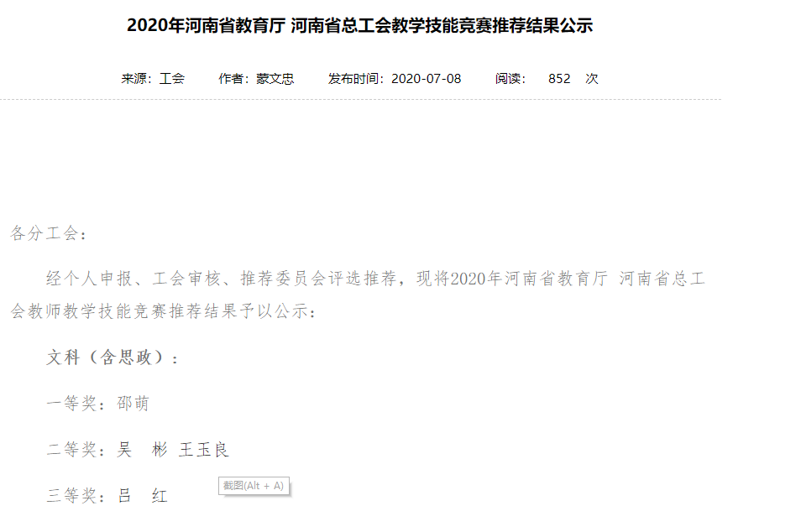801x532 pixels.
Task: Click the author name 蒙文忠
Action: click(x=275, y=79)
